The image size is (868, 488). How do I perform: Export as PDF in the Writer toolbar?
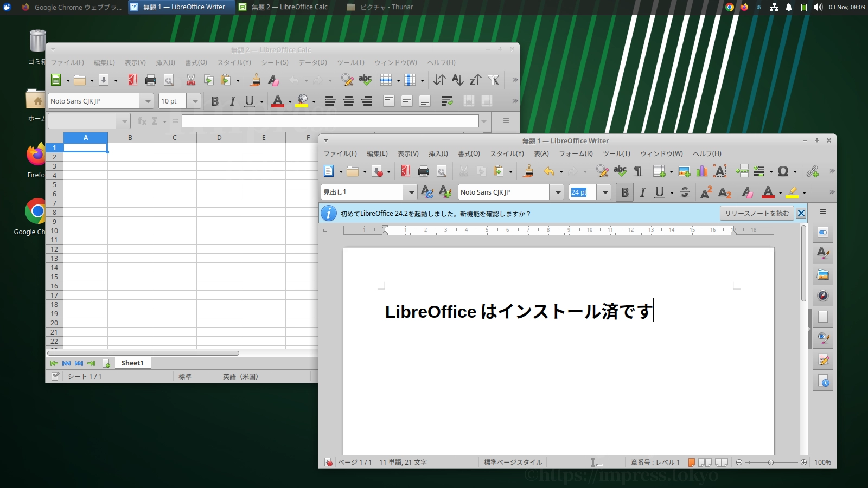(x=405, y=171)
